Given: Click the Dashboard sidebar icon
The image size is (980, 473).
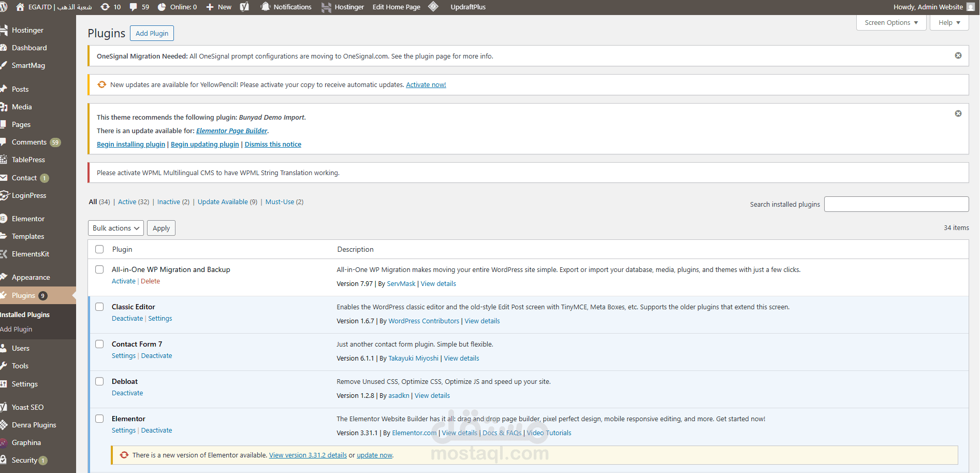Looking at the screenshot, I should (4, 48).
